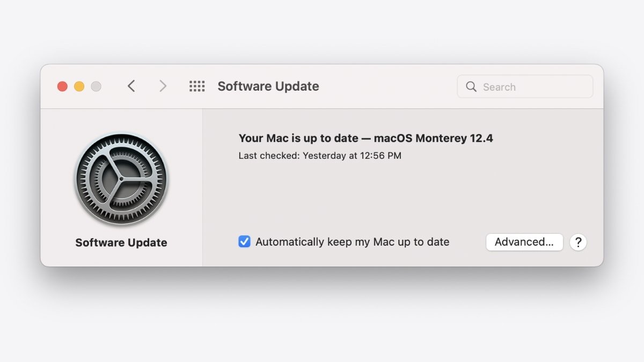Open the Advanced... update options
Screen dimensions: 644x362
pos(524,242)
